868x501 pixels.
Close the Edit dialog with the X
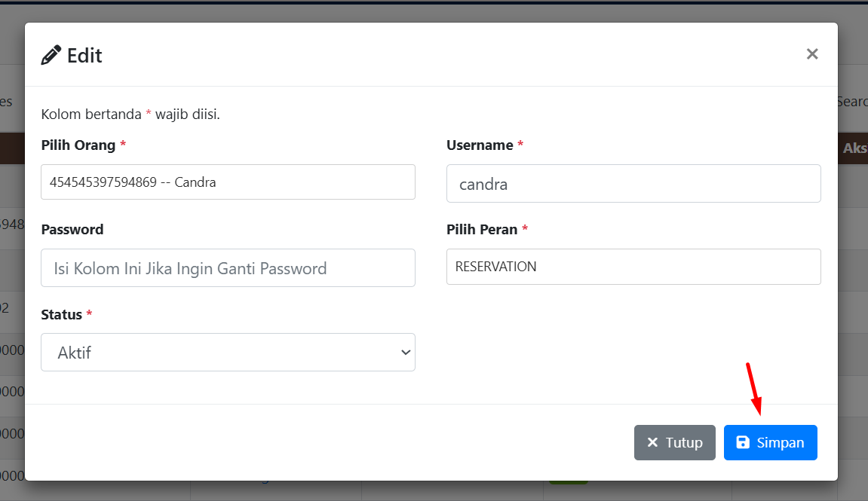point(812,54)
